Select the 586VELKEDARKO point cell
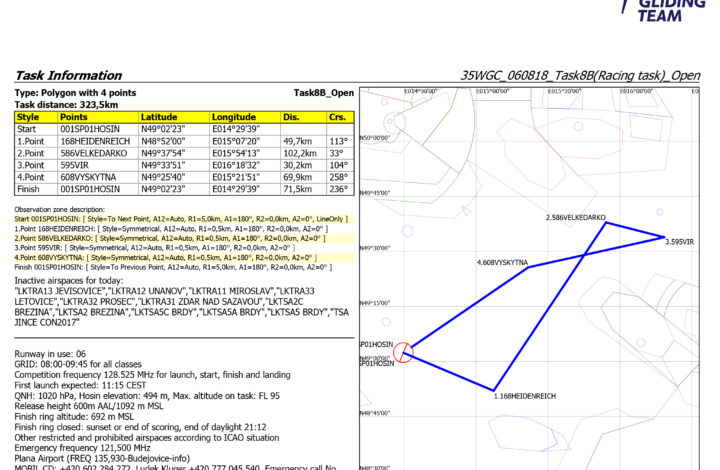This screenshot has width=720, height=470. point(92,153)
